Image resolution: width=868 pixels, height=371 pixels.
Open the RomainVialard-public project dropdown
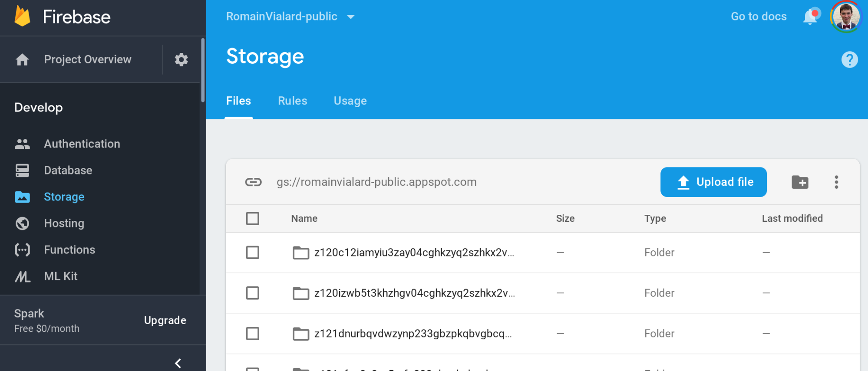(x=290, y=16)
